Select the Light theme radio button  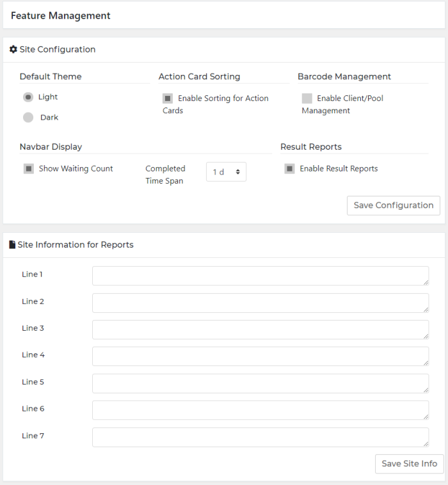pyautogui.click(x=28, y=97)
